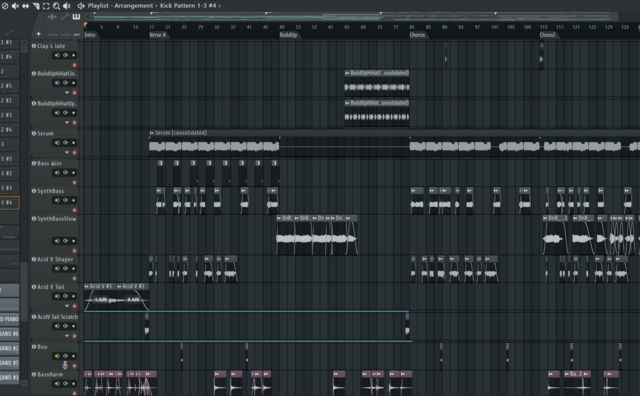Switch to the CHAN picker tab
Screen dimensions: 640x396
(65, 35)
